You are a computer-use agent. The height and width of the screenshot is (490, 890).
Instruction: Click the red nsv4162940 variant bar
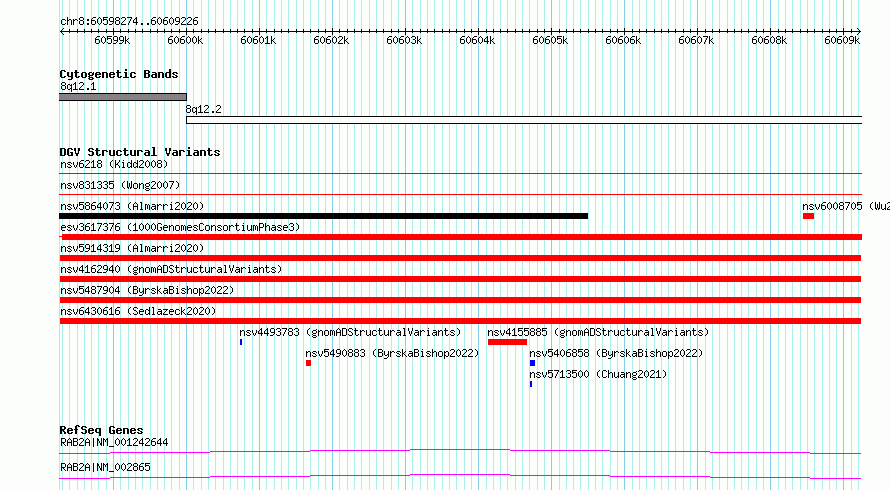click(460, 279)
